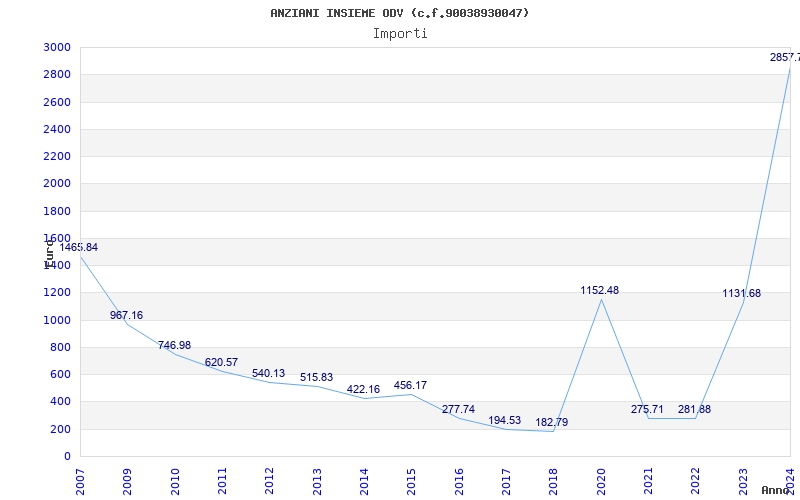This screenshot has width=800, height=500.
Task: Click the 2200 y-axis tick label
Action: (57, 156)
